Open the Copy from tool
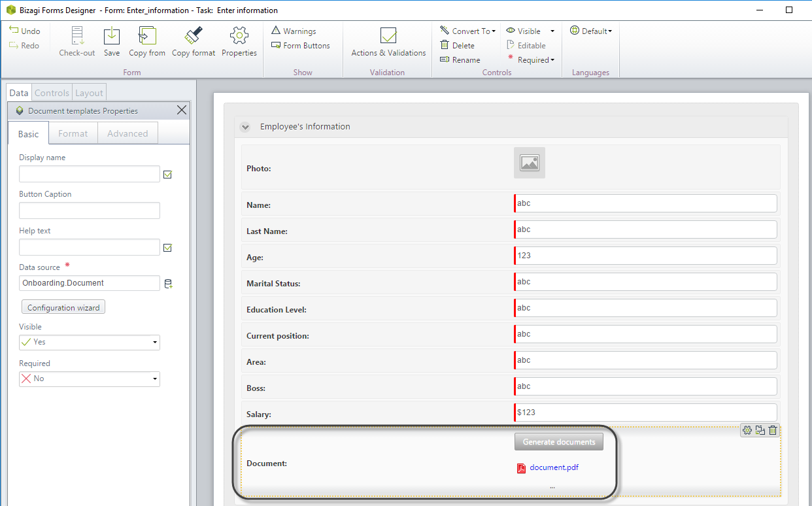Screen dimensions: 812x506 [x=147, y=41]
